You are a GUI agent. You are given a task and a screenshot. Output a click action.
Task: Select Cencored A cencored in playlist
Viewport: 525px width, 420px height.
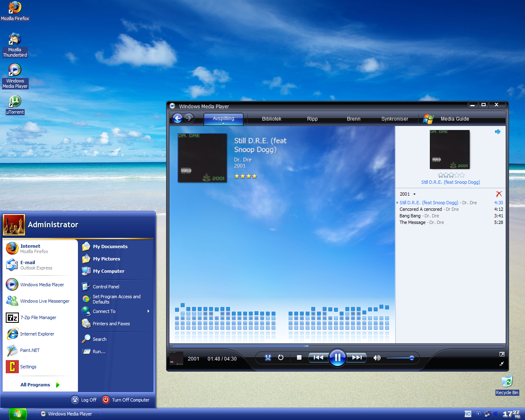[451, 209]
